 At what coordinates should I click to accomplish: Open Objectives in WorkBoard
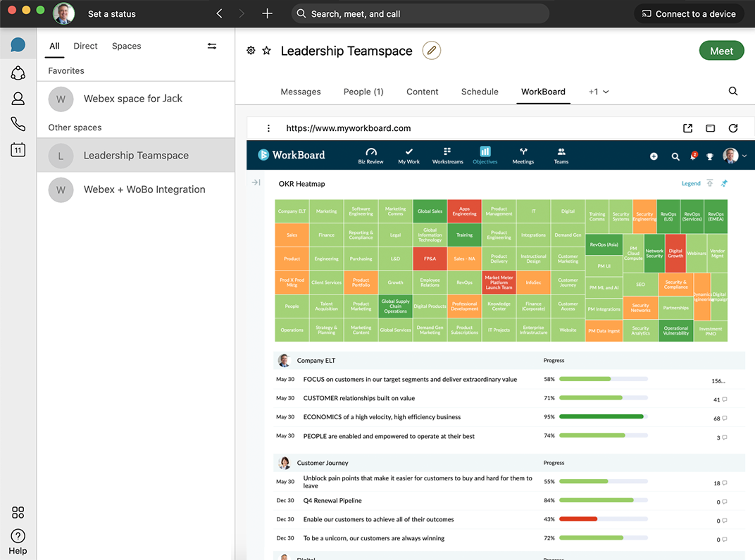tap(485, 156)
